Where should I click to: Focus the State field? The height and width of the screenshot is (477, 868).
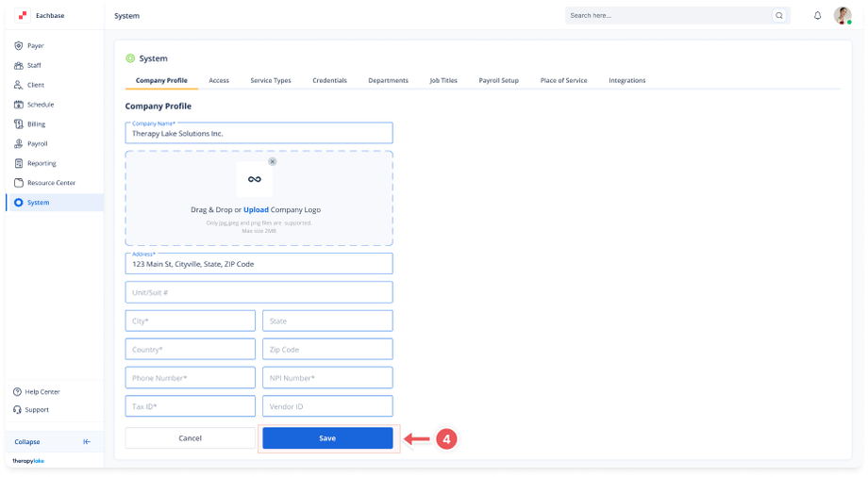[x=327, y=321]
